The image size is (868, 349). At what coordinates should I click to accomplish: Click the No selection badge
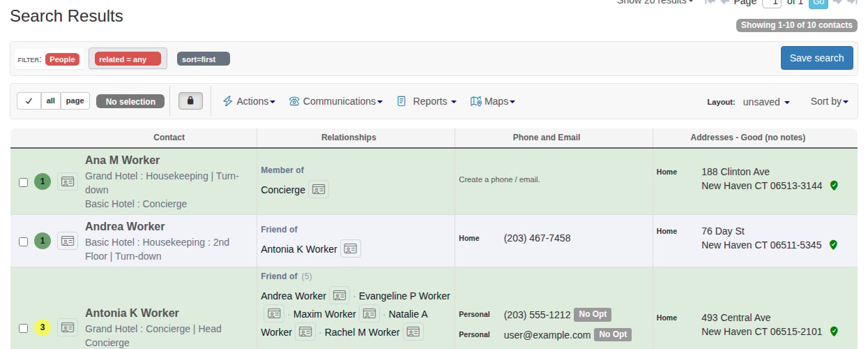(x=130, y=102)
